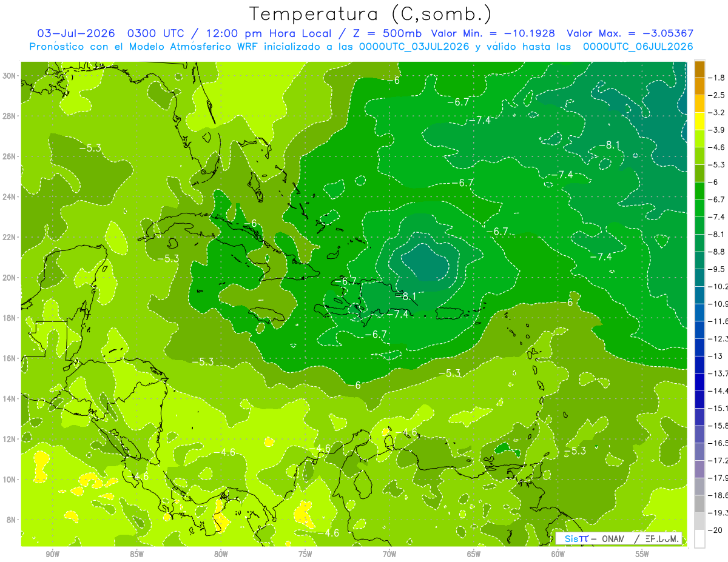Click the 24N latitude axis label

(10, 196)
